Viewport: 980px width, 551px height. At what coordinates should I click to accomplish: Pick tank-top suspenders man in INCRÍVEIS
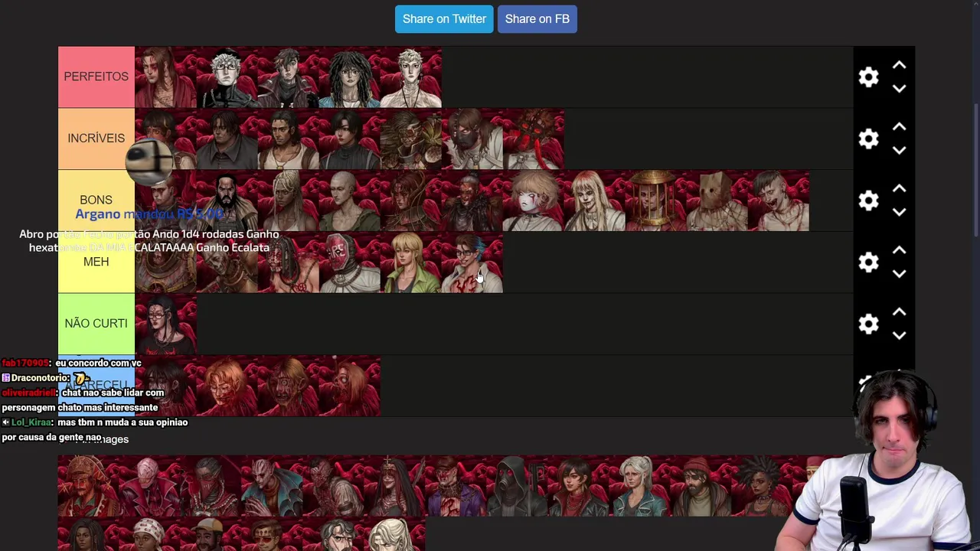coord(288,139)
